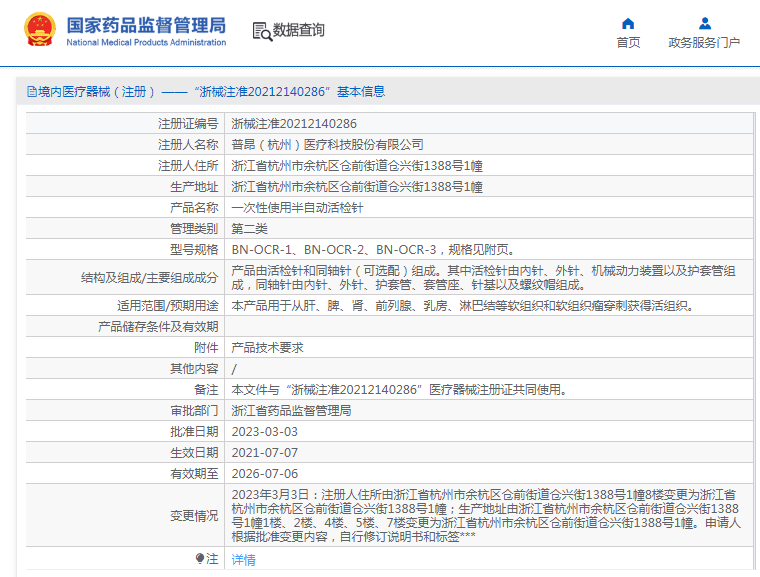Click the 产品技术要求 attachment cell
This screenshot has height=577, width=760.
267,348
